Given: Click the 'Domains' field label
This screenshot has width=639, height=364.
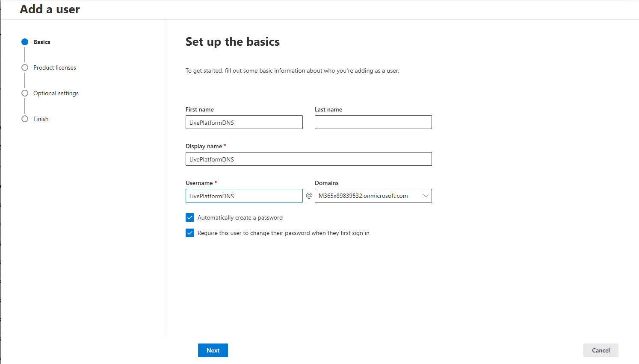Looking at the screenshot, I should click(x=326, y=183).
